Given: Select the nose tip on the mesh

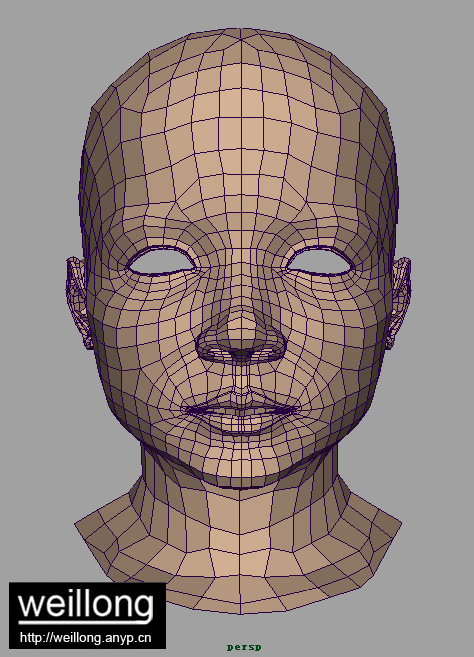Looking at the screenshot, I should pyautogui.click(x=241, y=330).
